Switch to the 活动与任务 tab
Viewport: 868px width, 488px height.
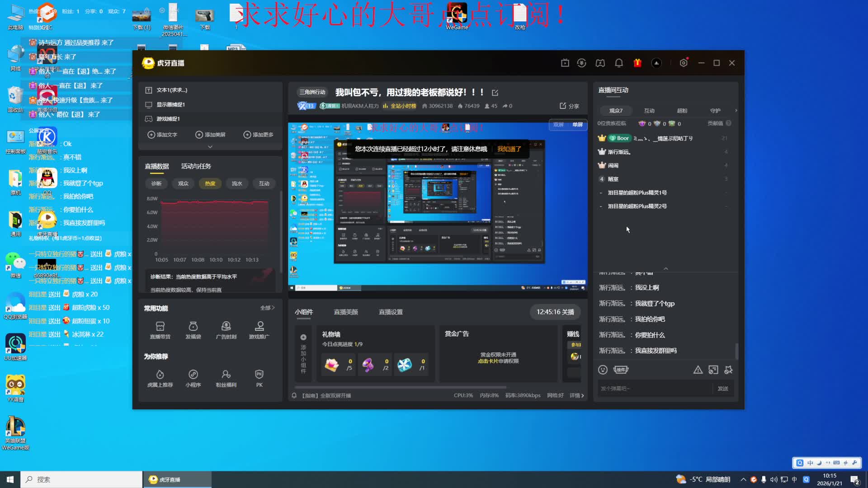point(196,166)
